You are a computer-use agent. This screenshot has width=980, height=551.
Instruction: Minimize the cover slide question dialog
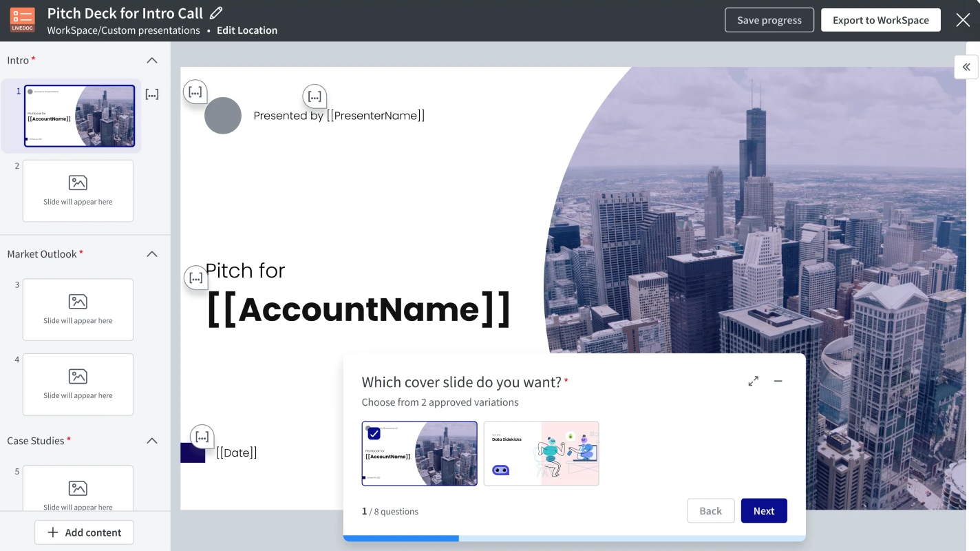778,381
